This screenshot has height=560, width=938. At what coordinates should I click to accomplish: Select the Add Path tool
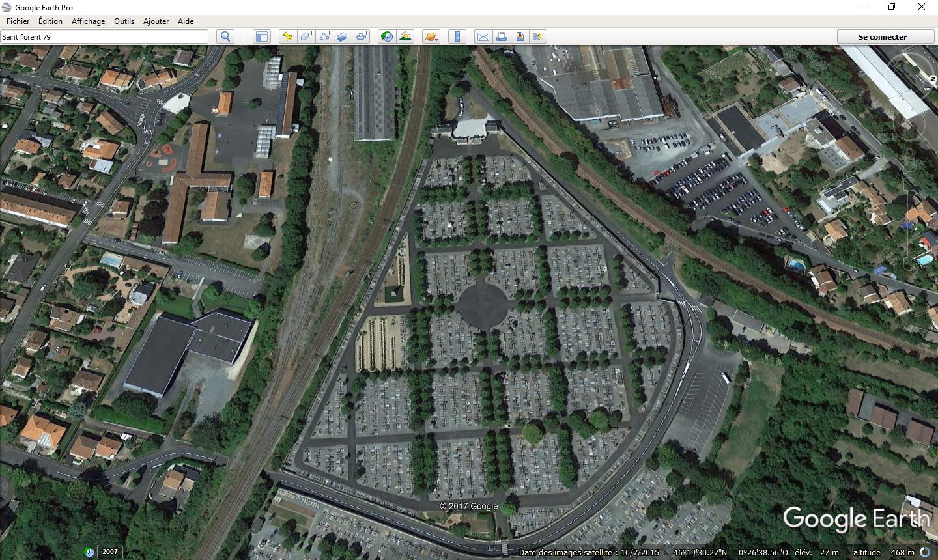324,36
